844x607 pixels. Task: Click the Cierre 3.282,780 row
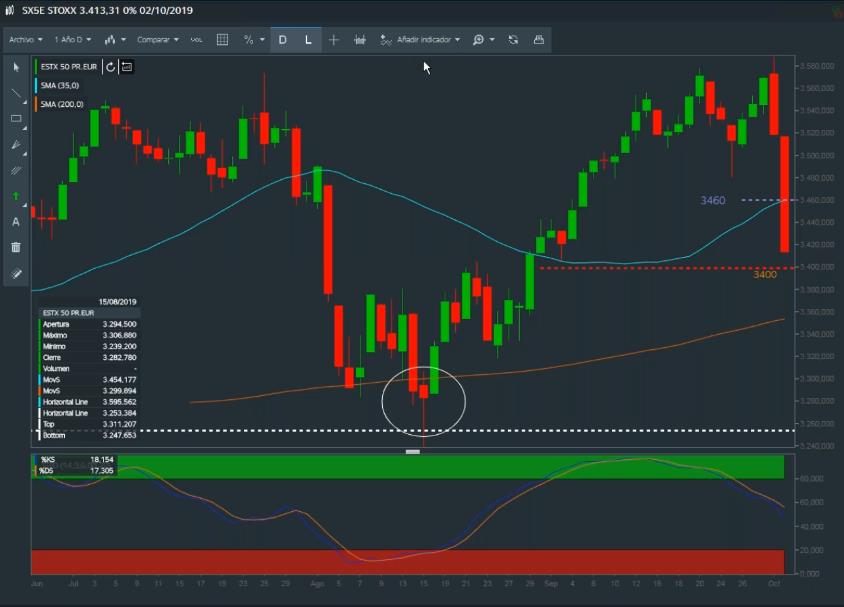[89, 357]
